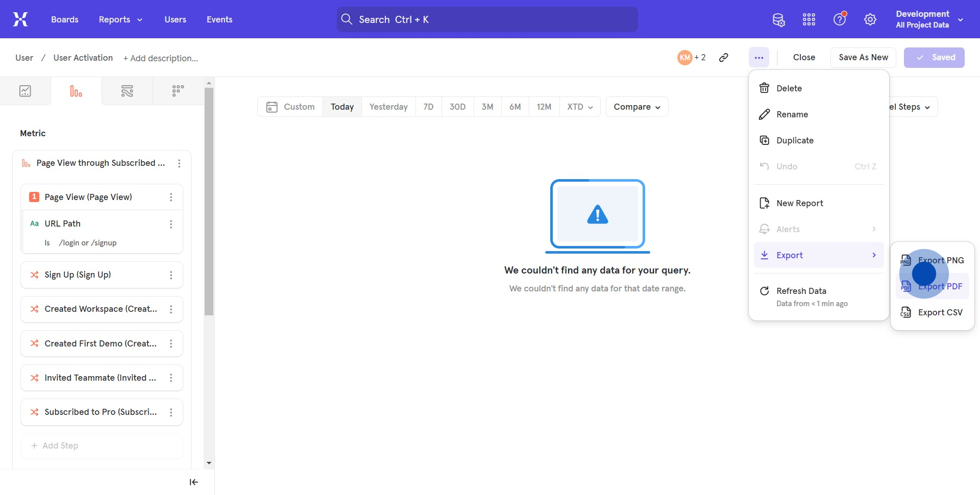The height and width of the screenshot is (495, 980).
Task: Open the Reports dropdown in navbar
Action: click(x=120, y=19)
